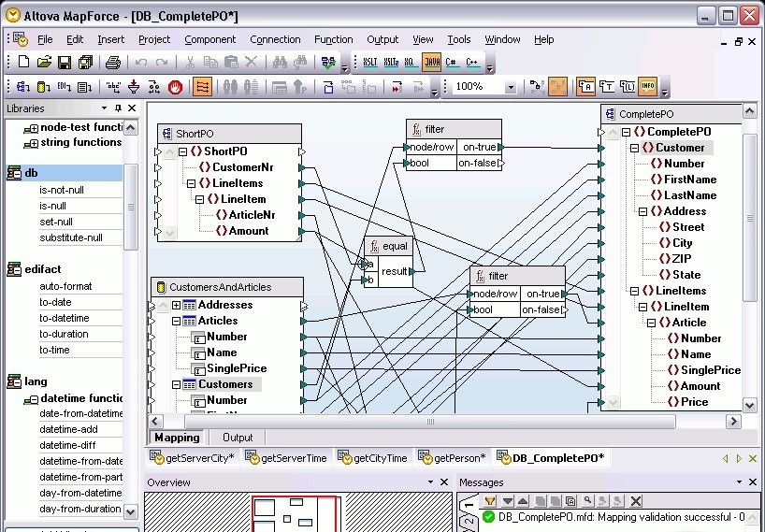The image size is (765, 532).
Task: Open the File menu
Action: 45,39
